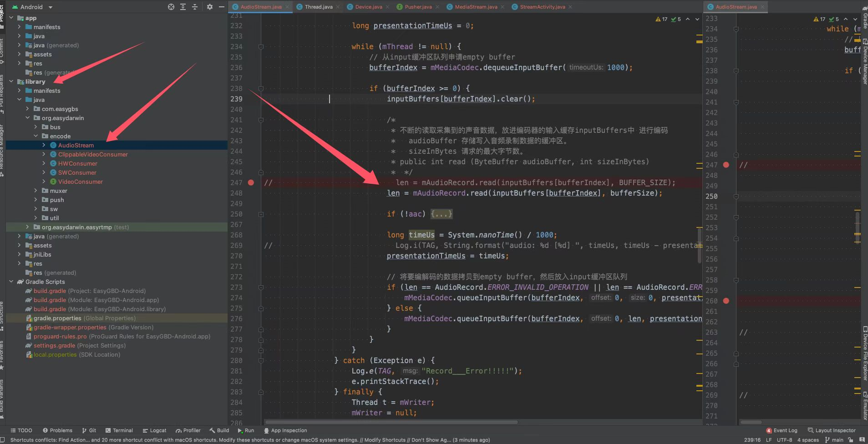This screenshot has width=868, height=444.
Task: Click the 5 typos indicator in left editor
Action: click(x=676, y=19)
